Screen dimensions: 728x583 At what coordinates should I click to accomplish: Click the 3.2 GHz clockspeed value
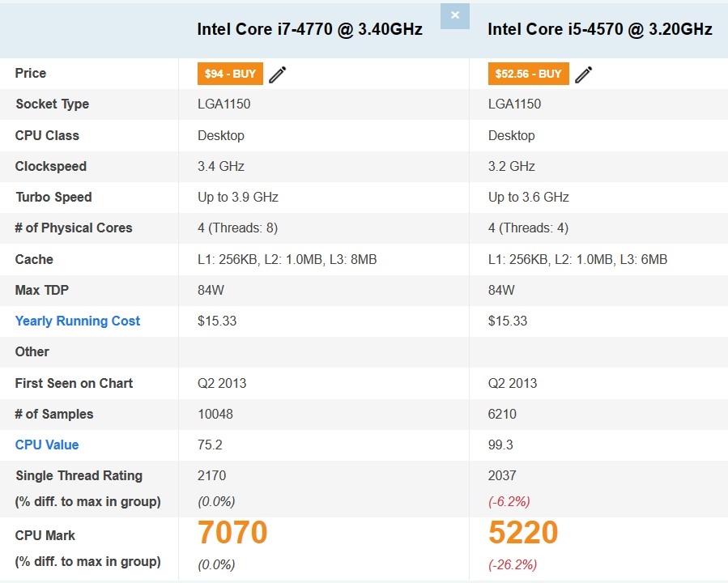[x=512, y=166]
